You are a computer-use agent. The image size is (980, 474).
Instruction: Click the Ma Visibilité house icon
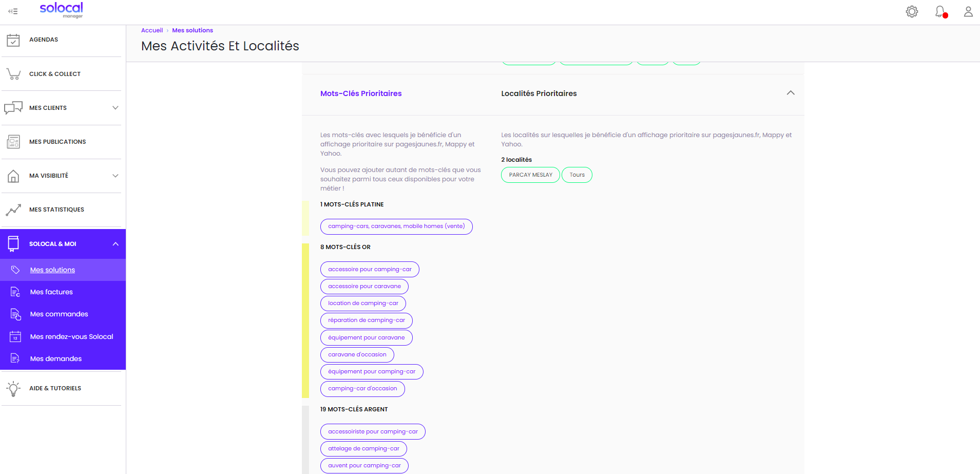pos(13,176)
